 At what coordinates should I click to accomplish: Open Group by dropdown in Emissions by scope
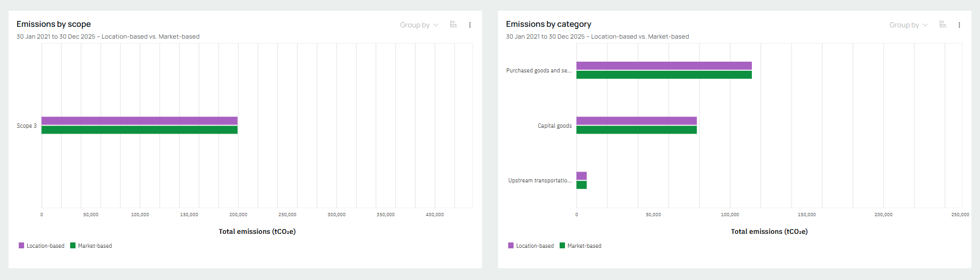click(419, 25)
